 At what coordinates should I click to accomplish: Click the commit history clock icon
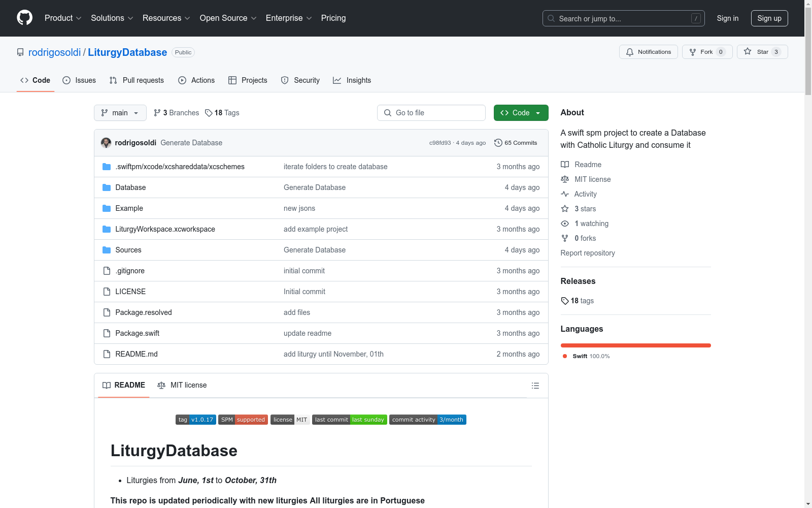pos(498,143)
